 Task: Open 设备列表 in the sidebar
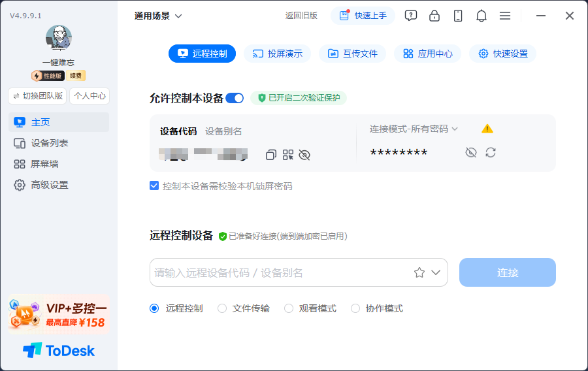point(59,143)
